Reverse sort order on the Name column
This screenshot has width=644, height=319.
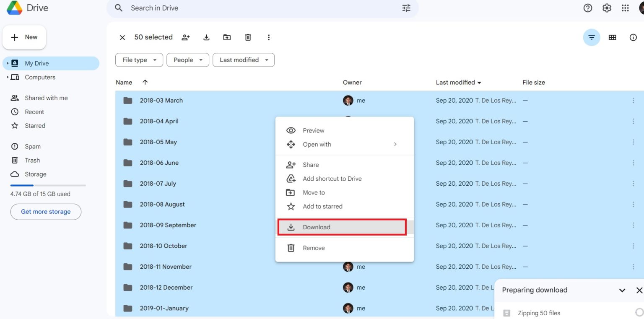145,82
